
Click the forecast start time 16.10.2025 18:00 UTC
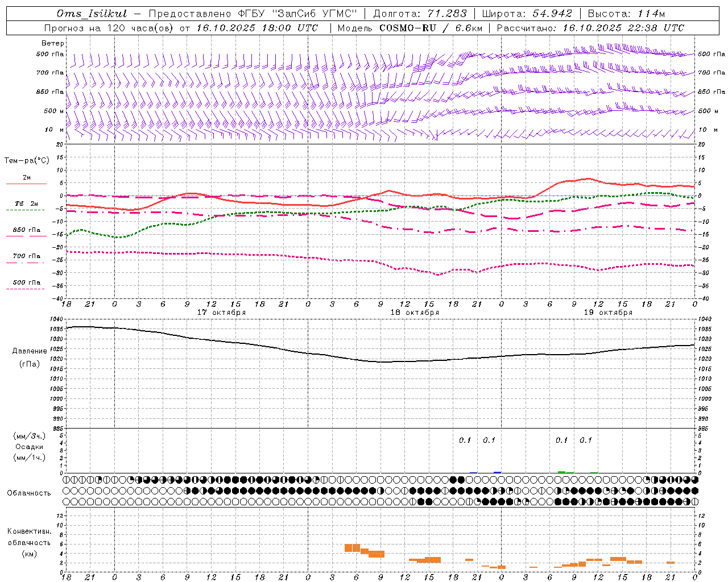coord(258,28)
